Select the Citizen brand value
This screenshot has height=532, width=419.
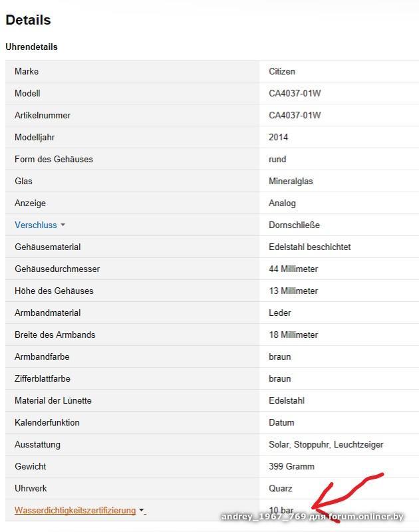click(x=282, y=72)
